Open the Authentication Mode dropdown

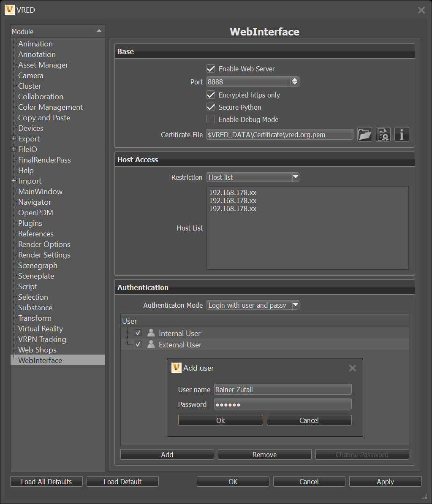[x=295, y=305]
